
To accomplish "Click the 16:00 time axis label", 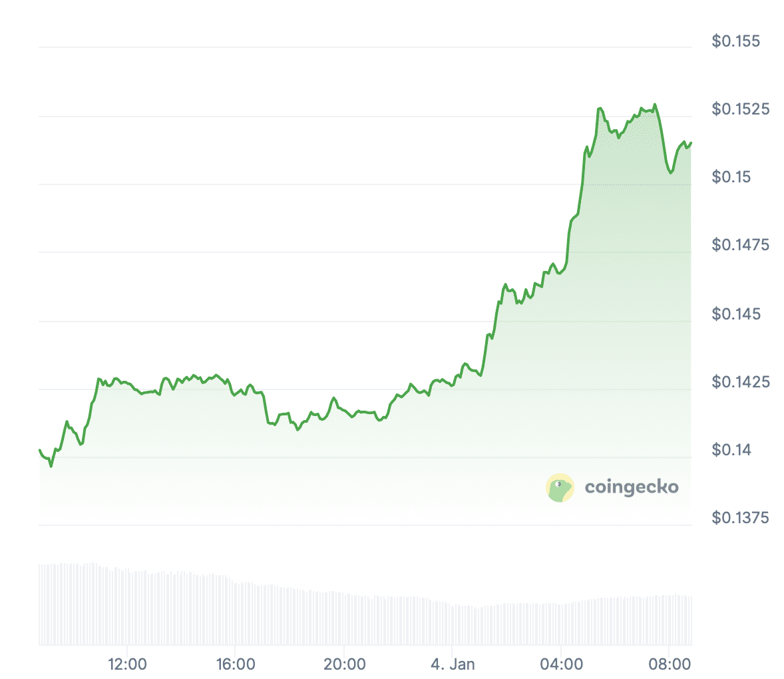I will 236,664.
